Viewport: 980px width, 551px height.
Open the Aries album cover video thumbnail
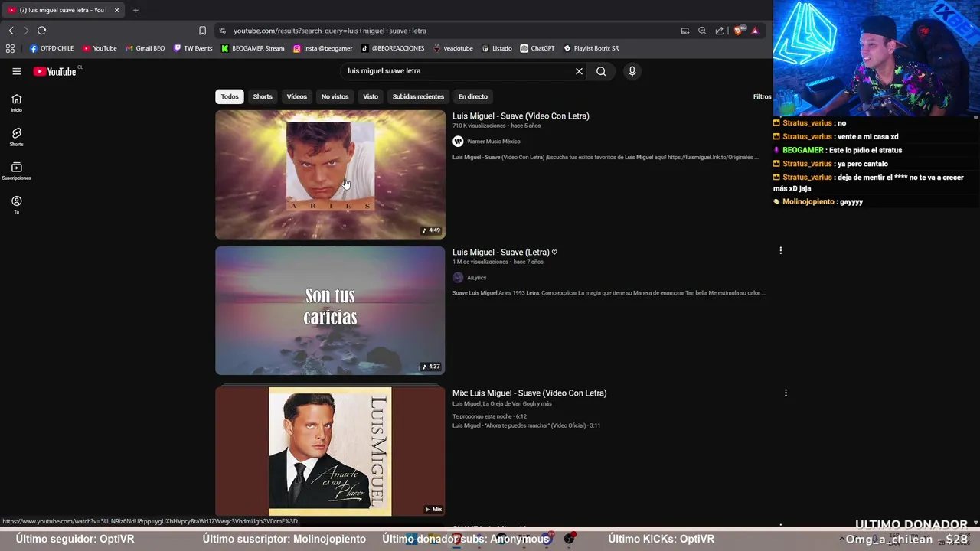pyautogui.click(x=330, y=174)
